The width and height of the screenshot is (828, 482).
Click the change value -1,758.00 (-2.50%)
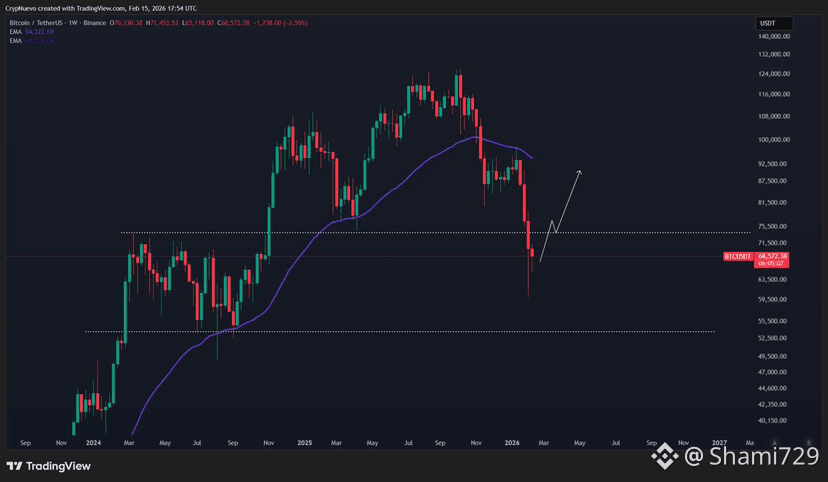pyautogui.click(x=280, y=23)
